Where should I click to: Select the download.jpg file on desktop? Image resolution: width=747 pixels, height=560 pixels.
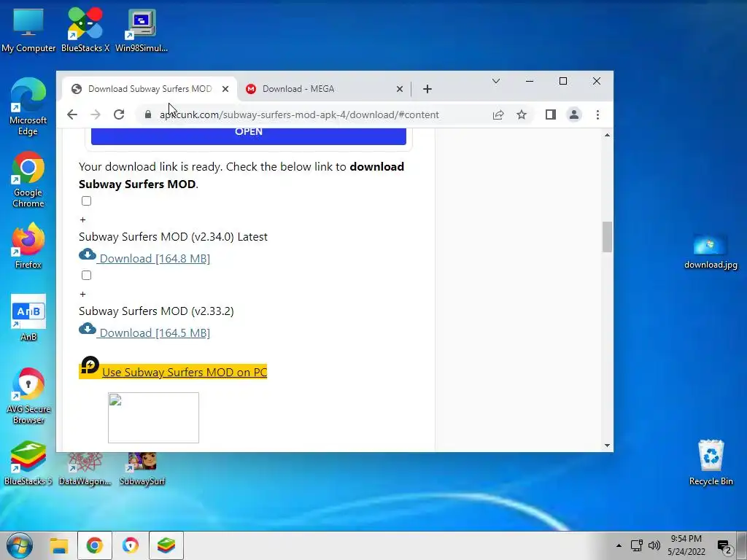[711, 252]
